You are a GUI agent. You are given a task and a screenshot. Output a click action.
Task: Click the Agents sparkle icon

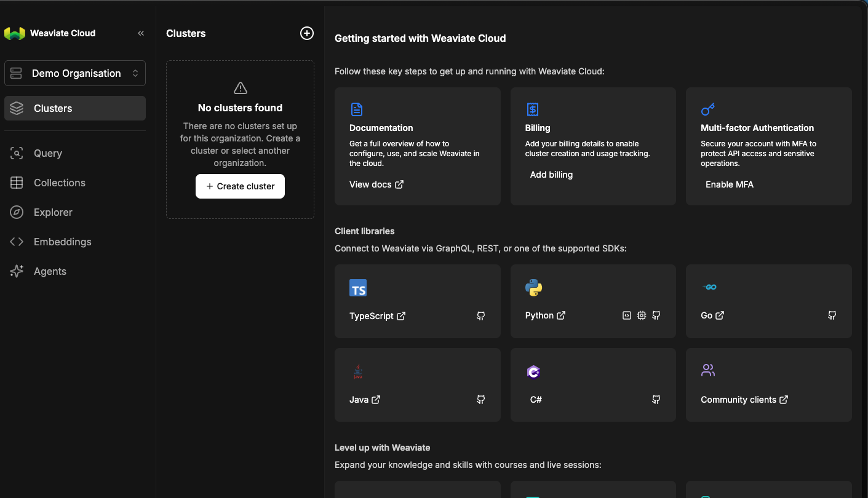(17, 271)
